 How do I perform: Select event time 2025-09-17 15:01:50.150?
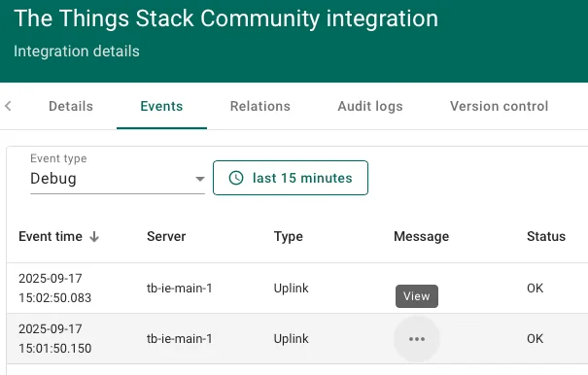click(x=55, y=339)
